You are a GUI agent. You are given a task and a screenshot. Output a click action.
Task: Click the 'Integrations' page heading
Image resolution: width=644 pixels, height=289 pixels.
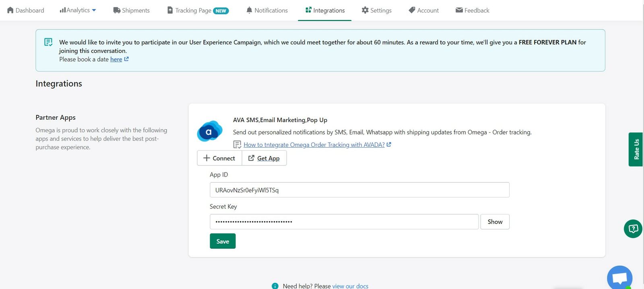point(59,83)
